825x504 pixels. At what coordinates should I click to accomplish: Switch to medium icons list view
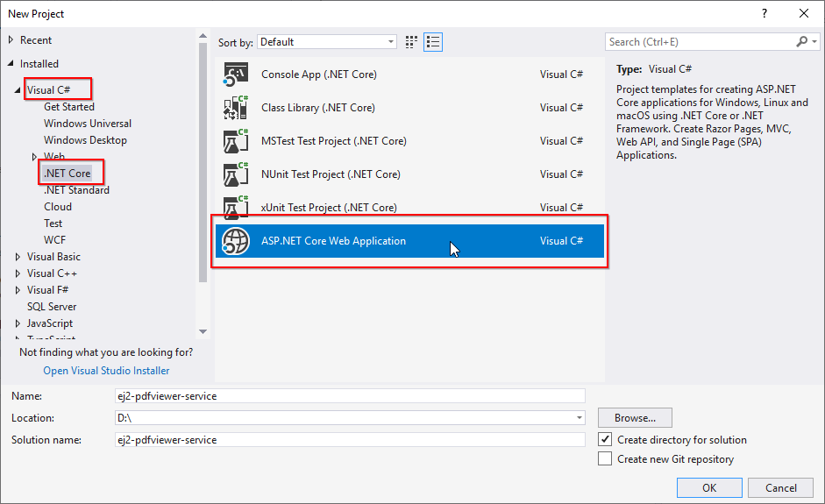pos(432,42)
